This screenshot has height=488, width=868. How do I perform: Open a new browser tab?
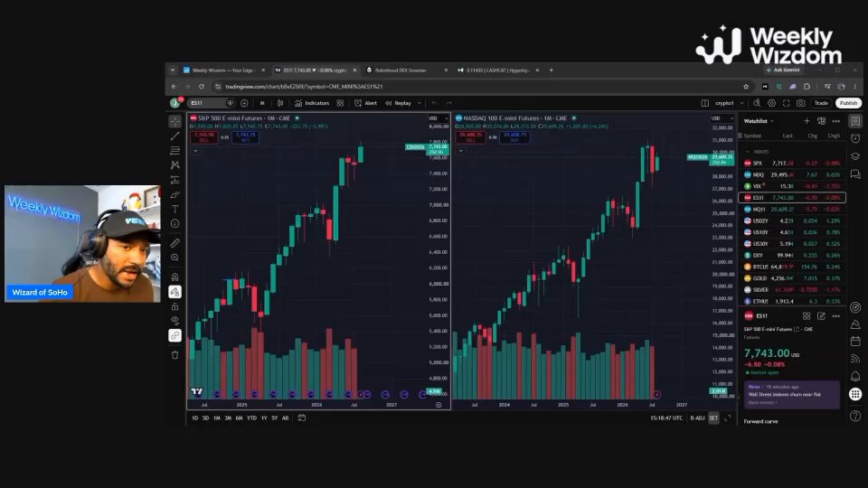click(x=552, y=70)
